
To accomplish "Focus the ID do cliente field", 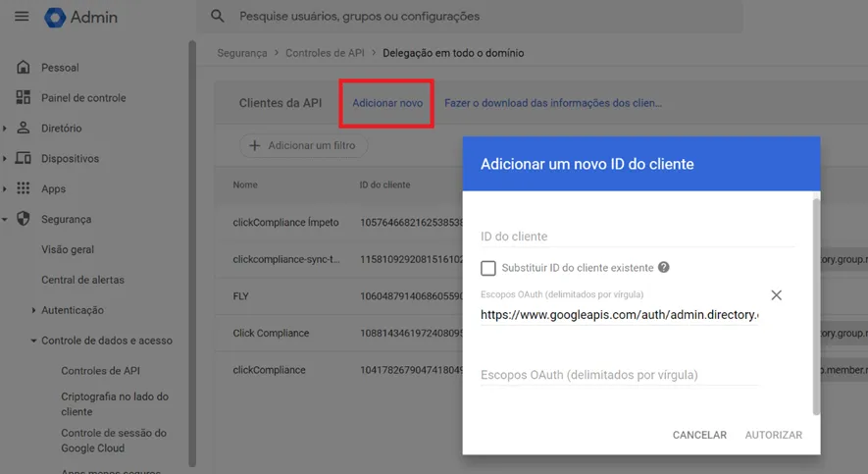I will 638,237.
